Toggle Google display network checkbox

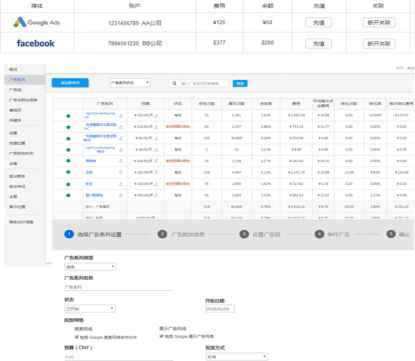point(162,336)
